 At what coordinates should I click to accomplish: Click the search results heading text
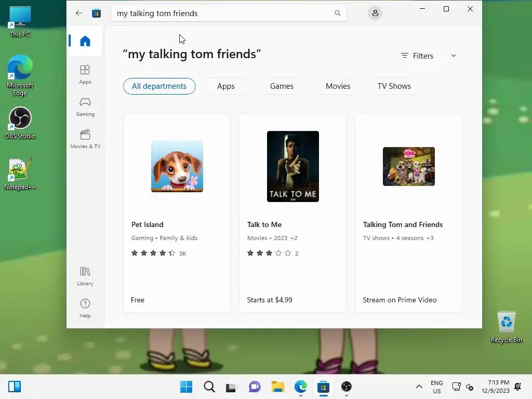pyautogui.click(x=192, y=54)
